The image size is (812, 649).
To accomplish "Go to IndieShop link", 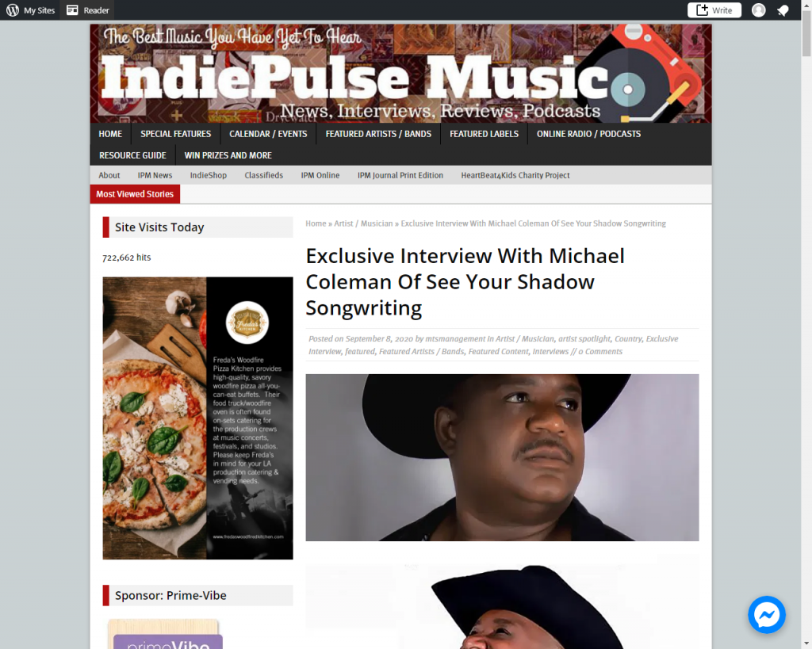I will click(x=209, y=175).
